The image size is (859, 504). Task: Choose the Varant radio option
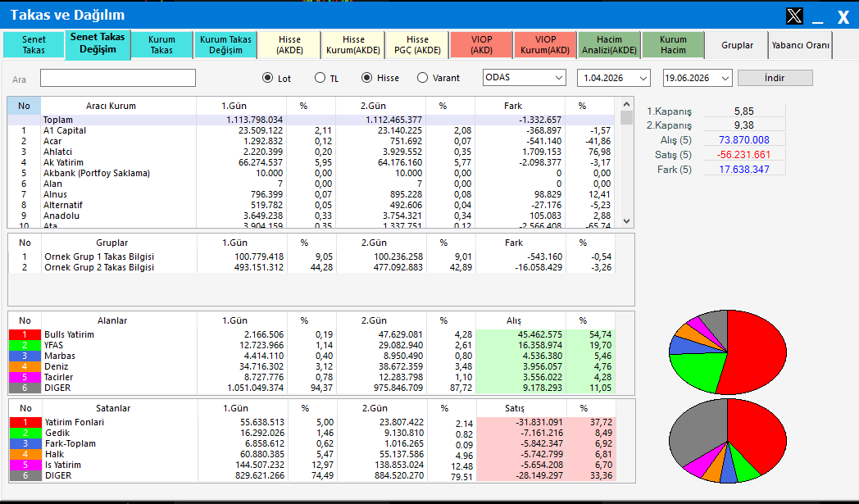(422, 78)
